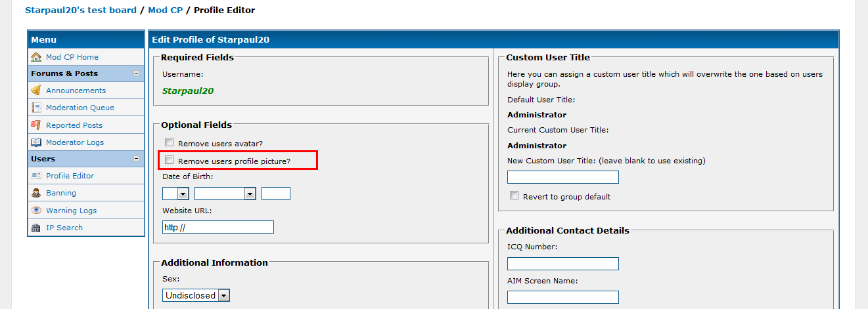868x309 pixels.
Task: Check the Remove users avatar box
Action: click(x=170, y=142)
